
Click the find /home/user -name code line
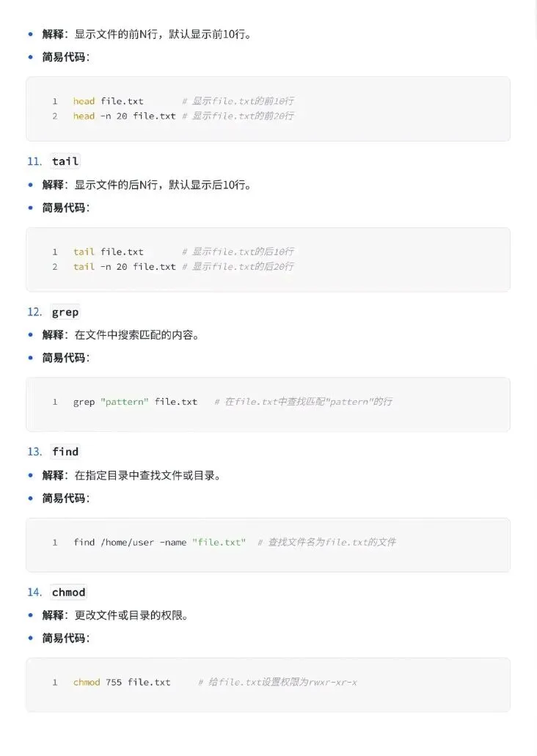point(235,543)
